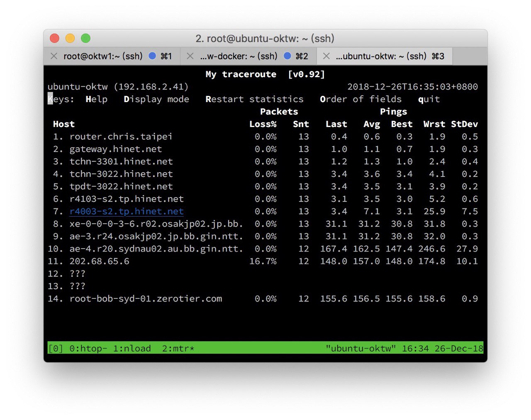Click standard deviation value 27.9
This screenshot has height=420, width=531.
[x=468, y=249]
